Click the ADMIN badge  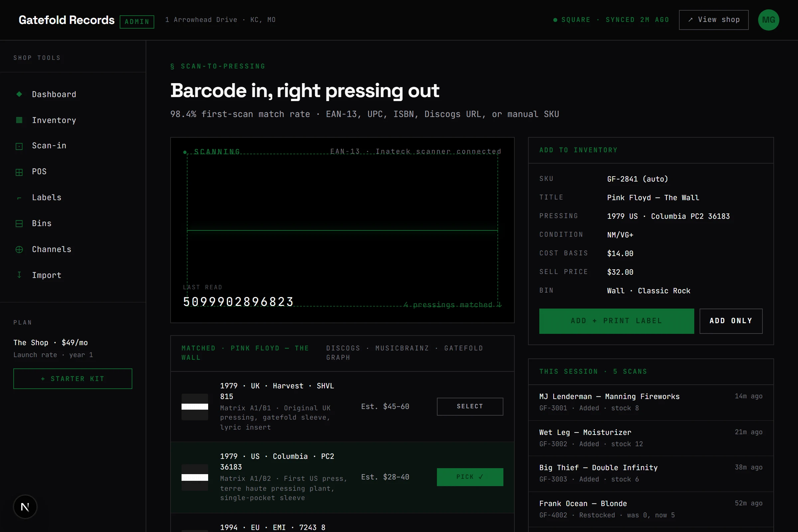click(137, 22)
